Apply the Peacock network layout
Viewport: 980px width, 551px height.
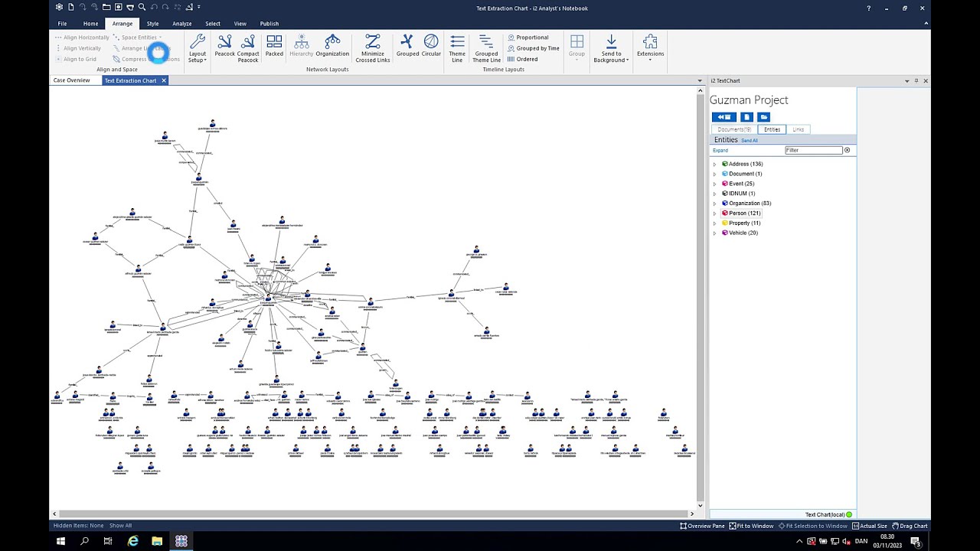(225, 46)
